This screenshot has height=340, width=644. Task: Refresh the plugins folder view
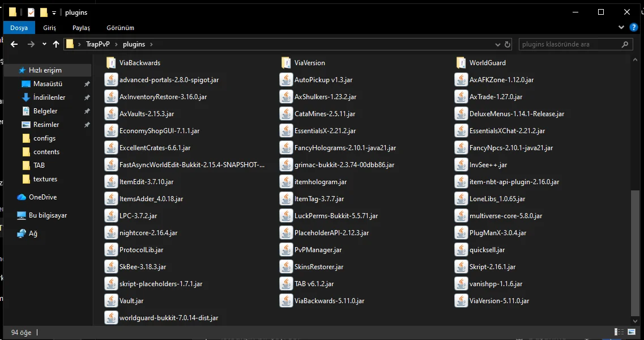pos(507,44)
